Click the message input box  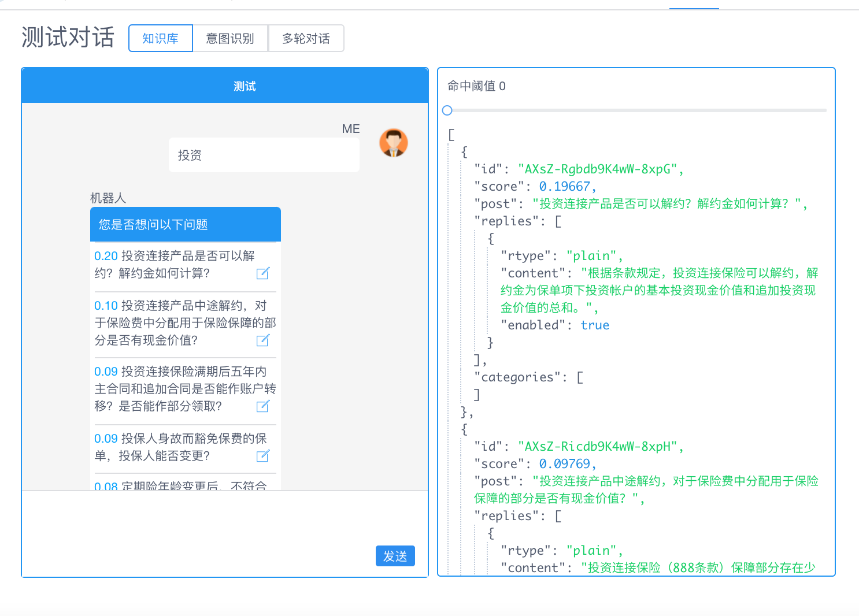click(225, 518)
